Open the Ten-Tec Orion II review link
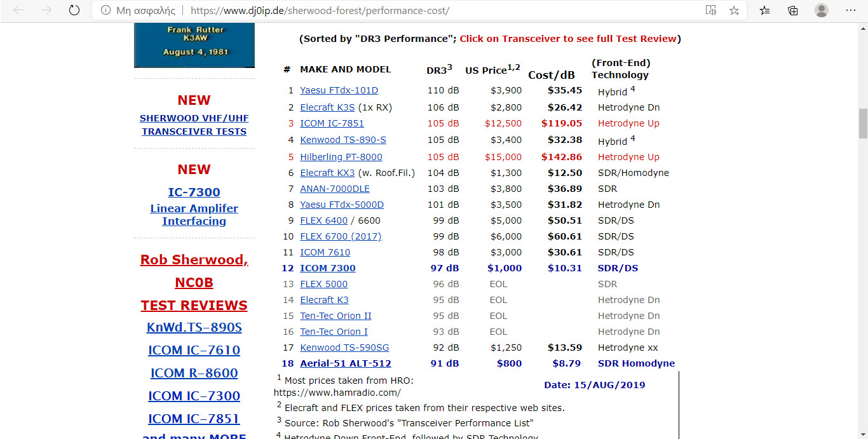The image size is (868, 439). (336, 316)
